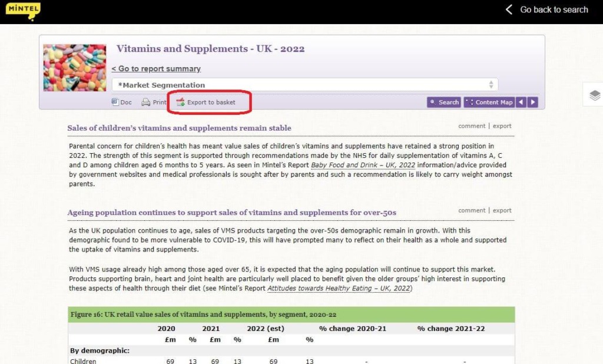
Task: Open the Content Map
Action: [489, 102]
